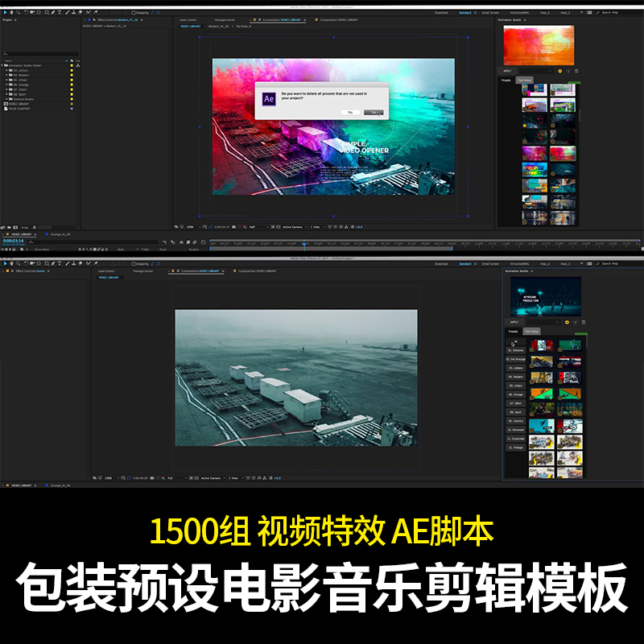
Task: Expand the 03. Letters folder in Project panel
Action: (x=6, y=70)
